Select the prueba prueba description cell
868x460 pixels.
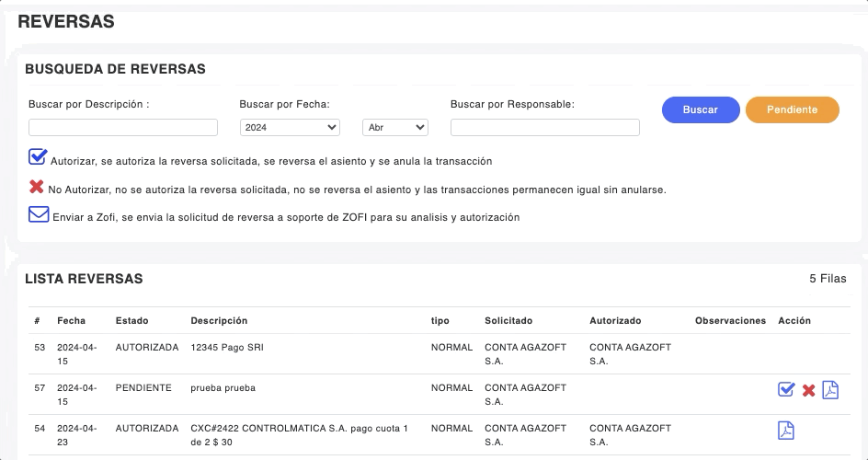[x=223, y=388]
